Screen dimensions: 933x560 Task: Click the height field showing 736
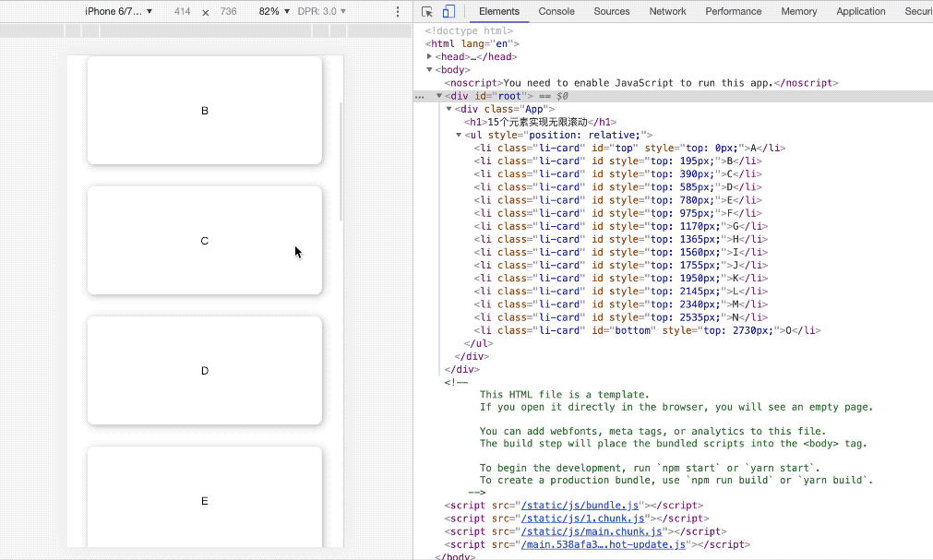[x=228, y=11]
